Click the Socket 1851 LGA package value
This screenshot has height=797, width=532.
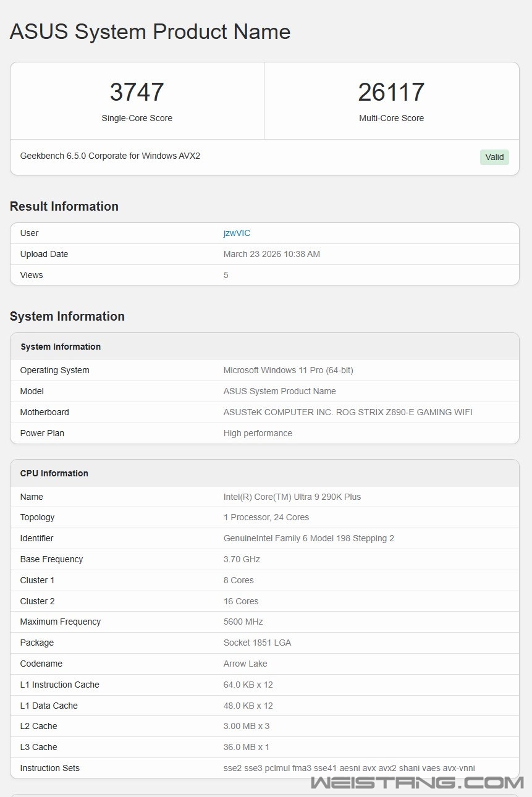tap(257, 643)
